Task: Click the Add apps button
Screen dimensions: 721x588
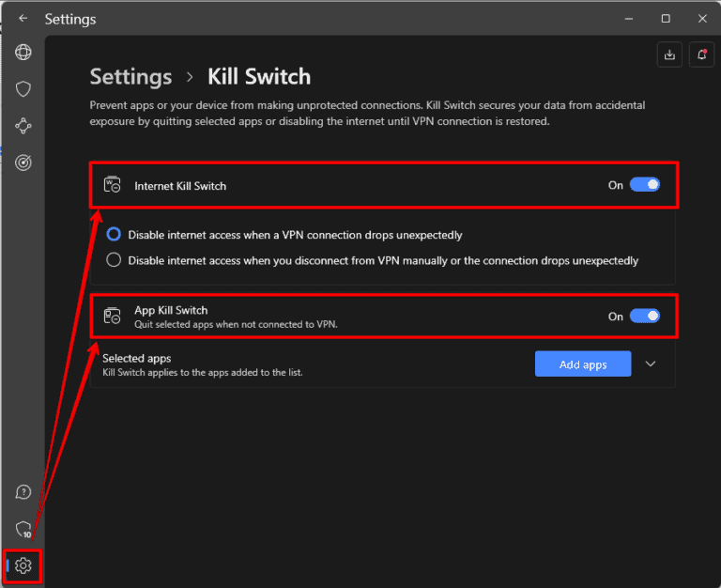Action: (x=582, y=364)
